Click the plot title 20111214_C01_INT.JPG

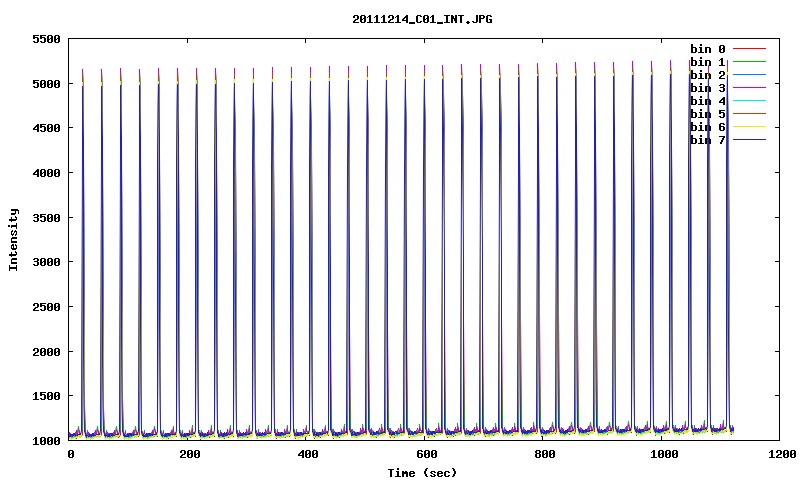click(x=422, y=19)
